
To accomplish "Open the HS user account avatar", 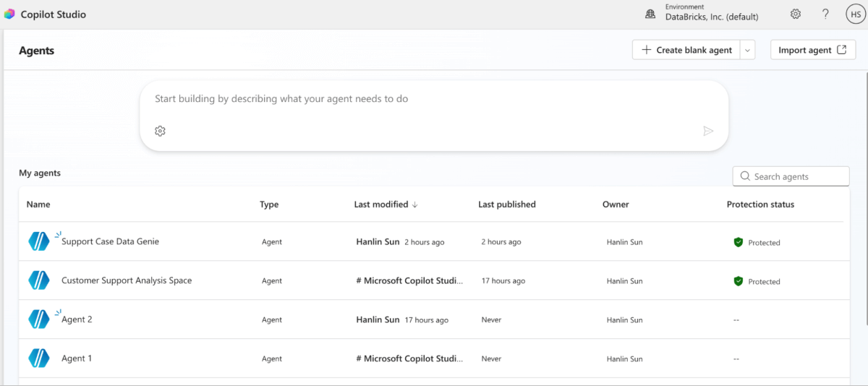I will click(854, 14).
